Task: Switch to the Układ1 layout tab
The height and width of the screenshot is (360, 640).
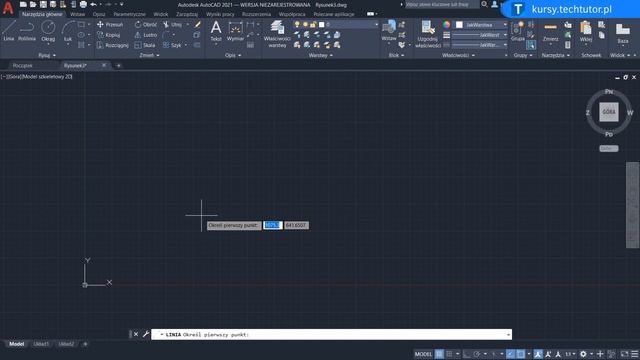Action: (41, 344)
